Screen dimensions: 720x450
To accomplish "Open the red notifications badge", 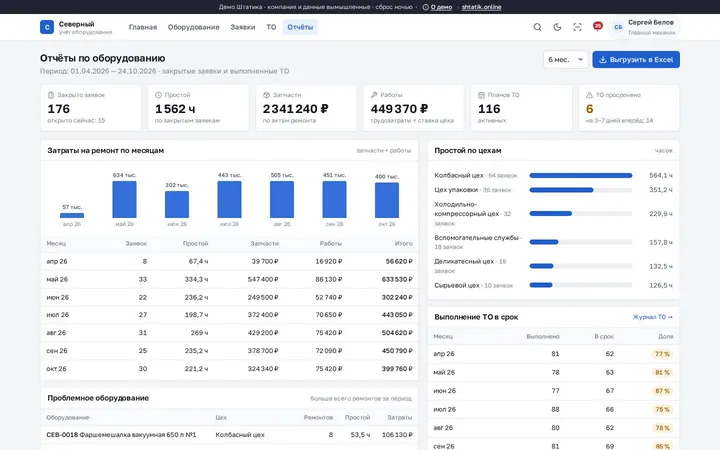I will (x=597, y=26).
